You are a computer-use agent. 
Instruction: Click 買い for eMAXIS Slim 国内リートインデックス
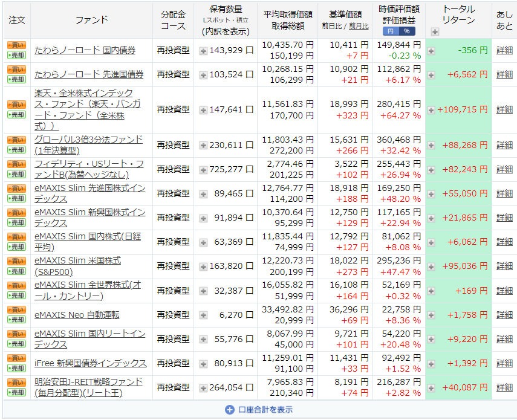[16, 334]
